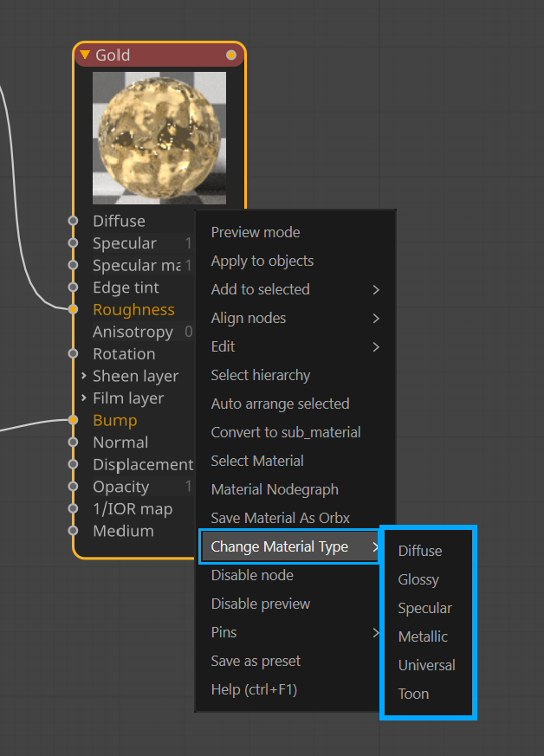Click the Normal input pin
Image resolution: width=544 pixels, height=756 pixels.
click(74, 443)
